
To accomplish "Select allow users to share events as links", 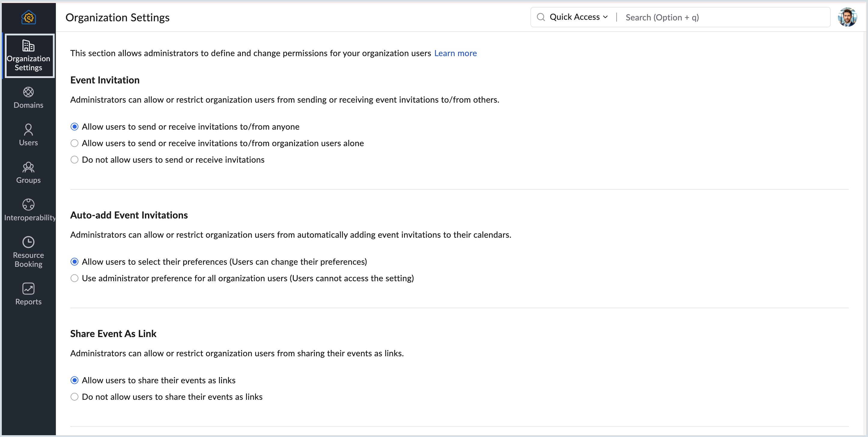I will (74, 380).
